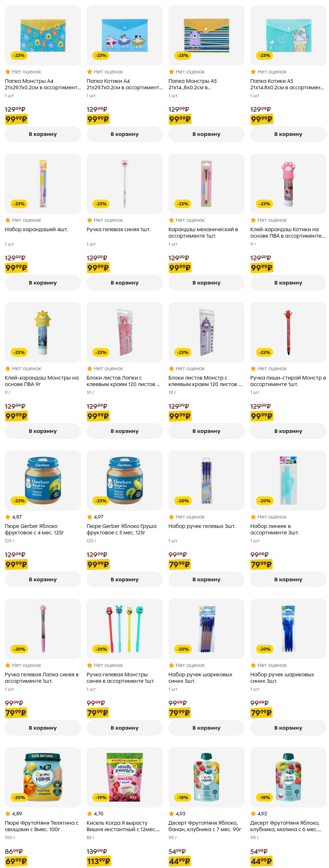This screenshot has width=329, height=868.
Task: Open Ручка гелевая Монстры four-pen image
Action: (x=124, y=629)
